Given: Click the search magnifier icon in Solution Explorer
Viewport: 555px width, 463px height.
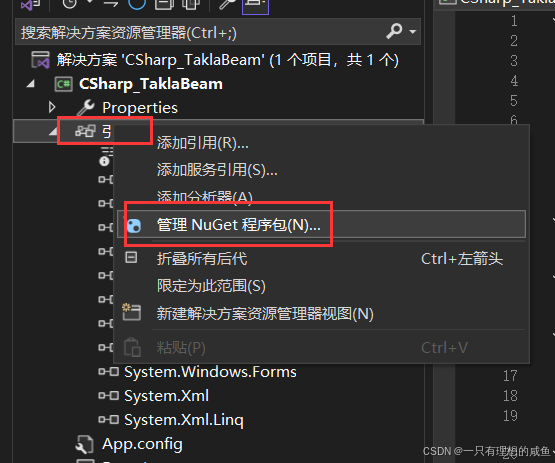Looking at the screenshot, I should point(394,31).
